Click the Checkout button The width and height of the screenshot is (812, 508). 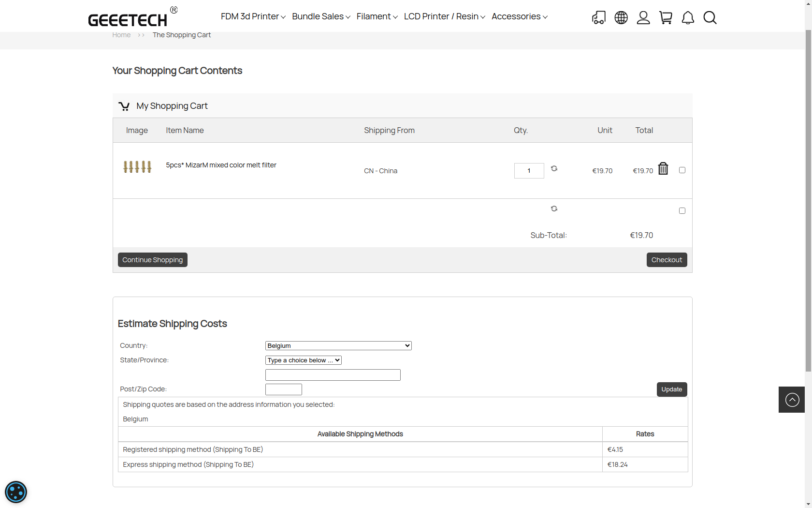pyautogui.click(x=667, y=260)
